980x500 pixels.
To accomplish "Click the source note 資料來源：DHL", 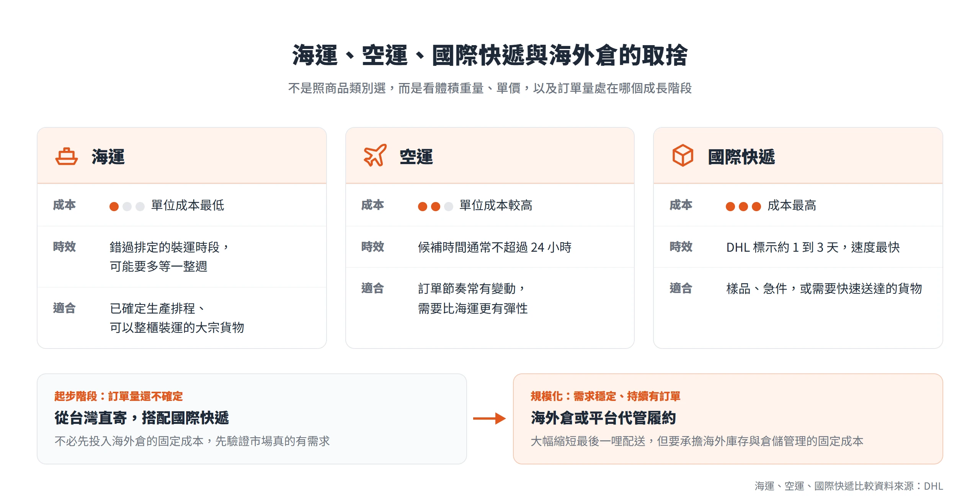I will point(908,486).
